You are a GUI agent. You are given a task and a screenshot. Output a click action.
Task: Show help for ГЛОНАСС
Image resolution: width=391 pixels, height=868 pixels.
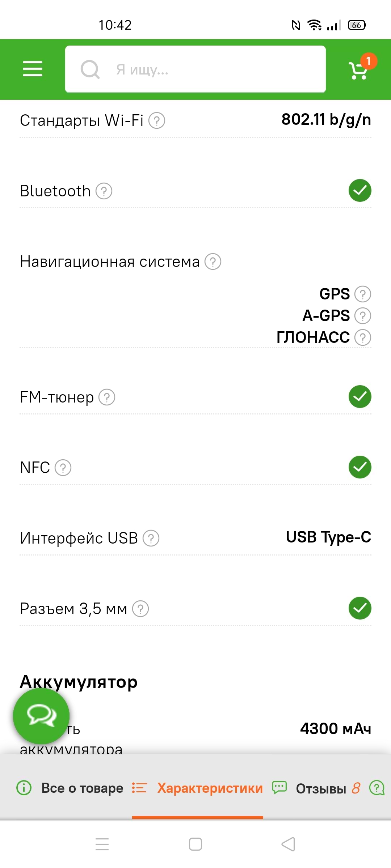[x=362, y=337]
